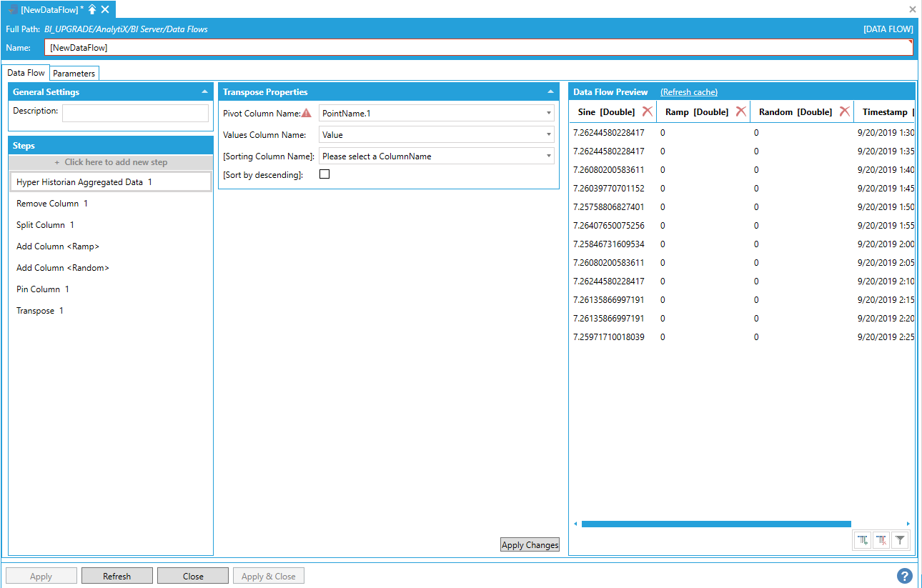Remove the Ramp column with its red X

740,111
